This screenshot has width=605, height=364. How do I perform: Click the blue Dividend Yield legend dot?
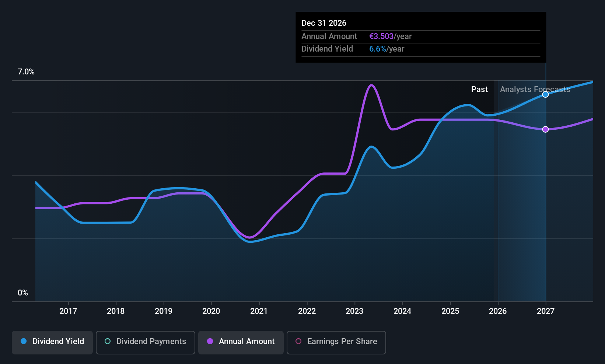coord(23,342)
